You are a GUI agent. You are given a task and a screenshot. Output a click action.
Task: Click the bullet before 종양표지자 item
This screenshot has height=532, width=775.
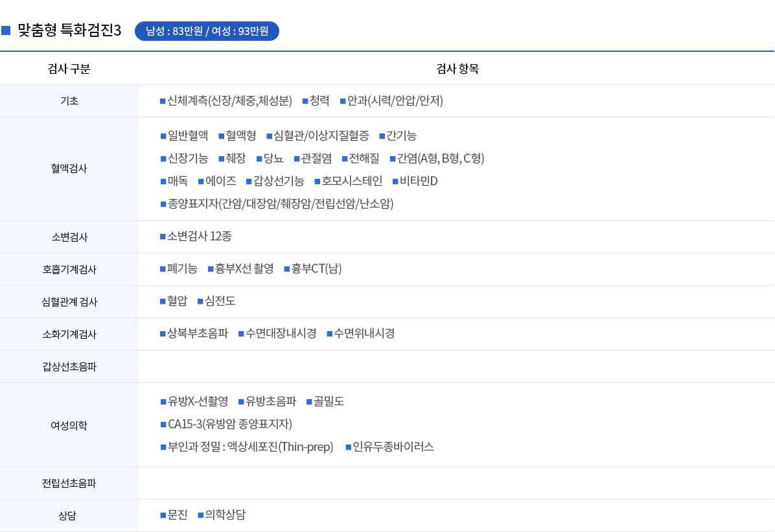(163, 204)
